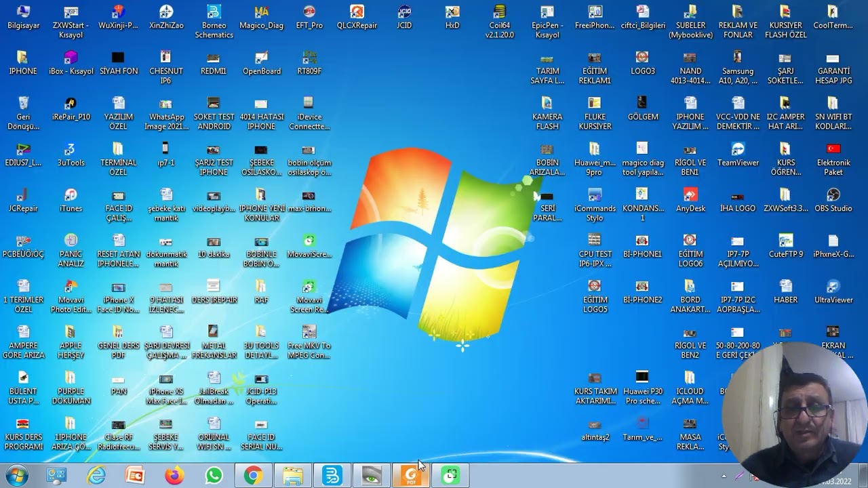Viewport: 868px width, 488px height.
Task: Open Internet Explorer from the taskbar
Action: (x=96, y=476)
